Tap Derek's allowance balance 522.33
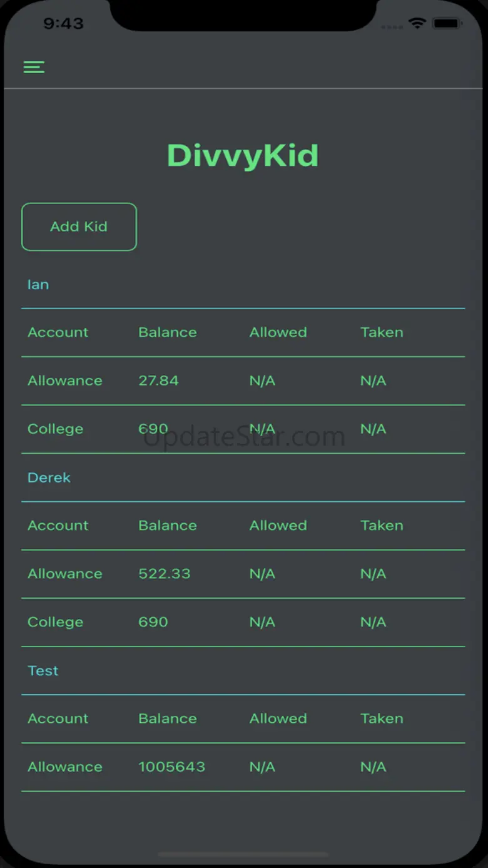 tap(165, 574)
